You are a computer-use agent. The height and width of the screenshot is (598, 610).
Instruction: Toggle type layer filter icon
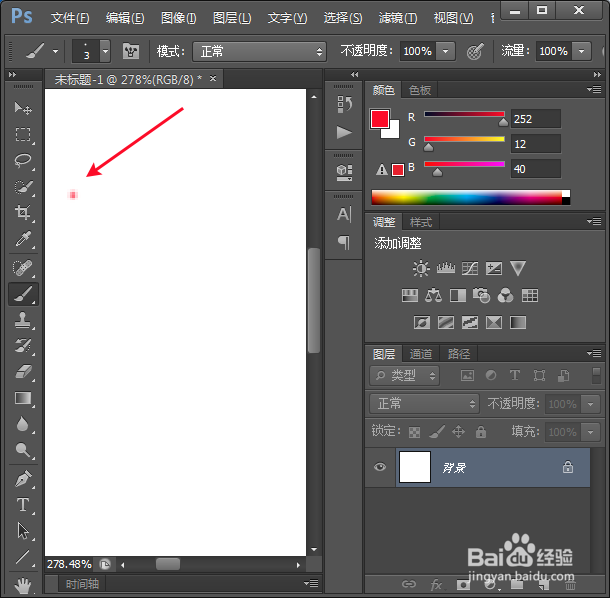515,375
